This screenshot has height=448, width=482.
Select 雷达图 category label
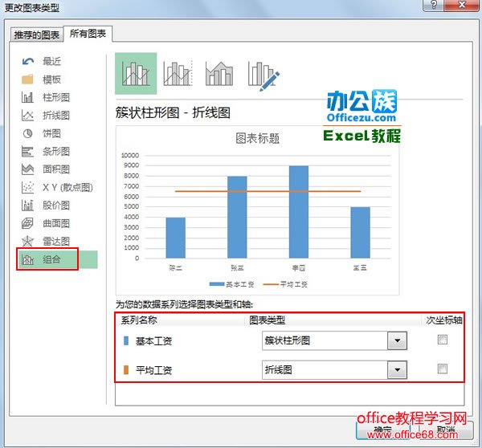point(56,241)
